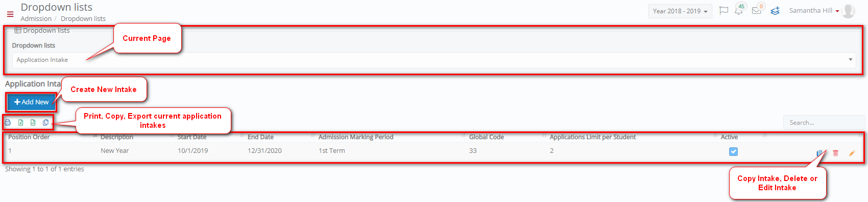Go to Admission breadcrumb
This screenshot has height=202, width=868.
click(x=36, y=18)
